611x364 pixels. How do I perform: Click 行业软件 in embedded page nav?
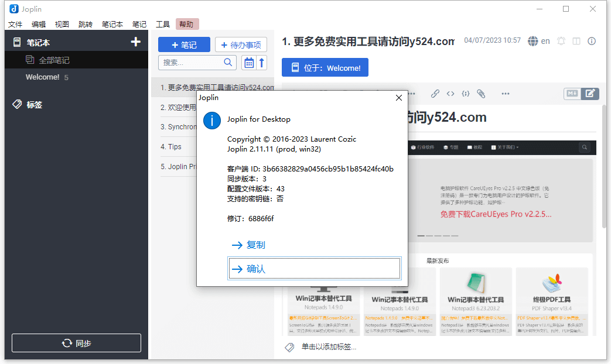pos(423,147)
